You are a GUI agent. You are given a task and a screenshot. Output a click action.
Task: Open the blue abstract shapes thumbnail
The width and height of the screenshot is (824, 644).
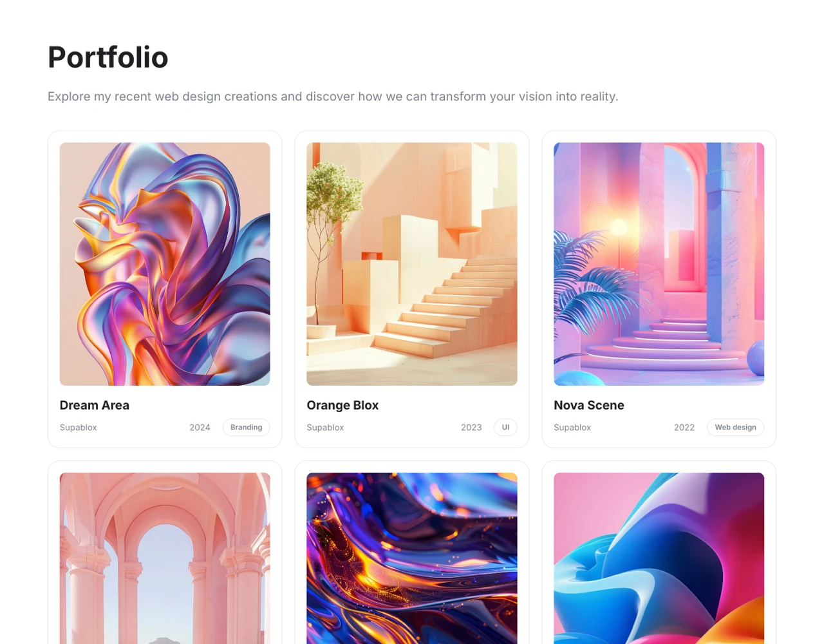click(659, 558)
